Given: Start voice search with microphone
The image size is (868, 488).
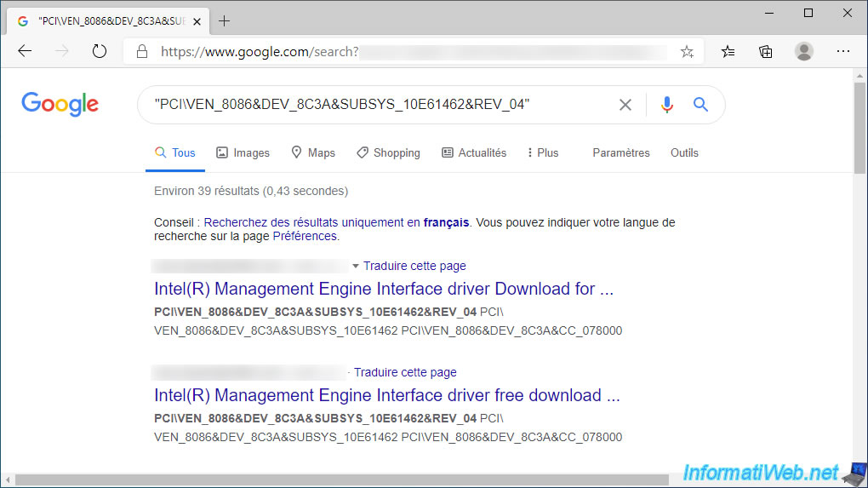Looking at the screenshot, I should click(667, 105).
